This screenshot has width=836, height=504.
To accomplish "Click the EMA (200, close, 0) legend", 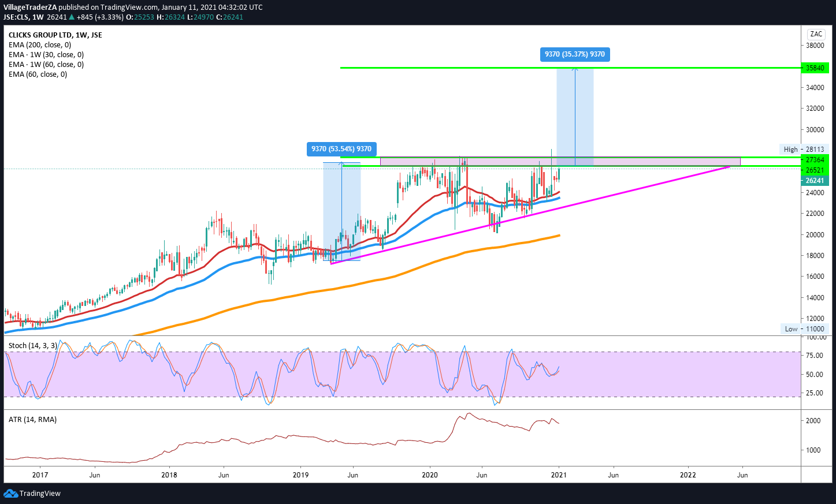I will click(x=40, y=45).
